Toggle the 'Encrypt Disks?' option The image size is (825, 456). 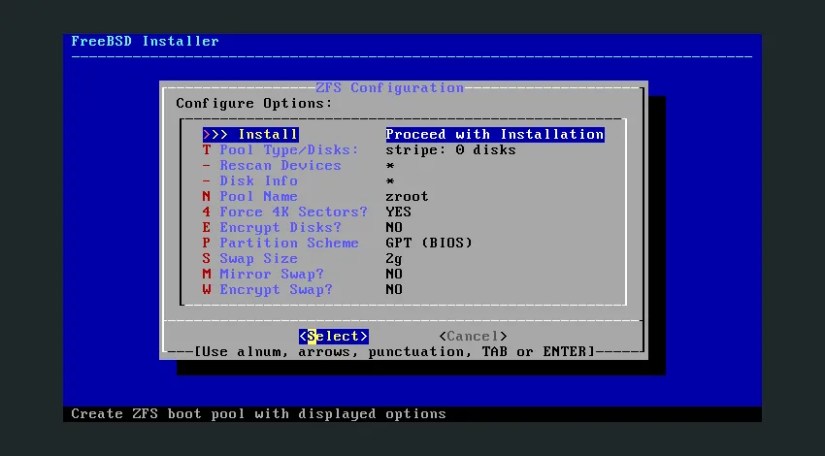(x=272, y=228)
